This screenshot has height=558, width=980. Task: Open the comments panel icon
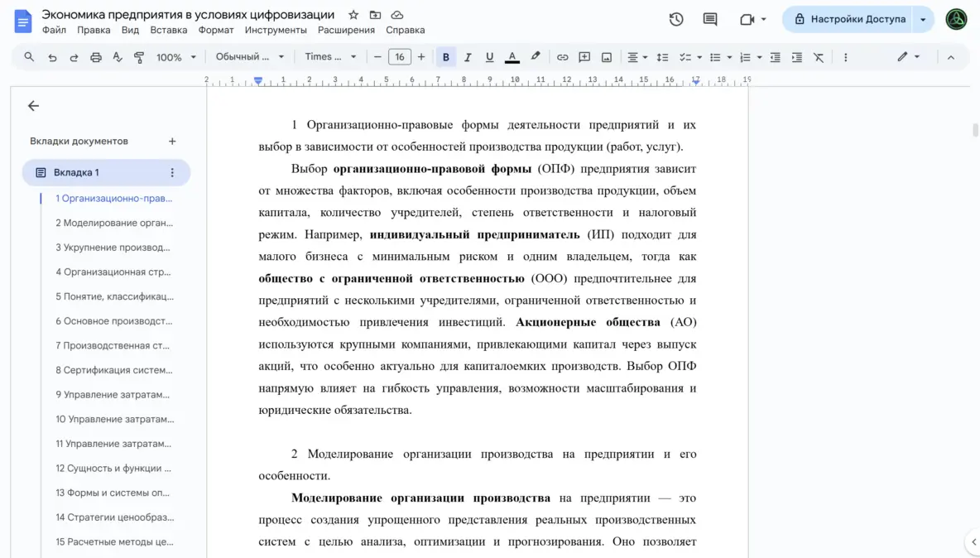710,19
